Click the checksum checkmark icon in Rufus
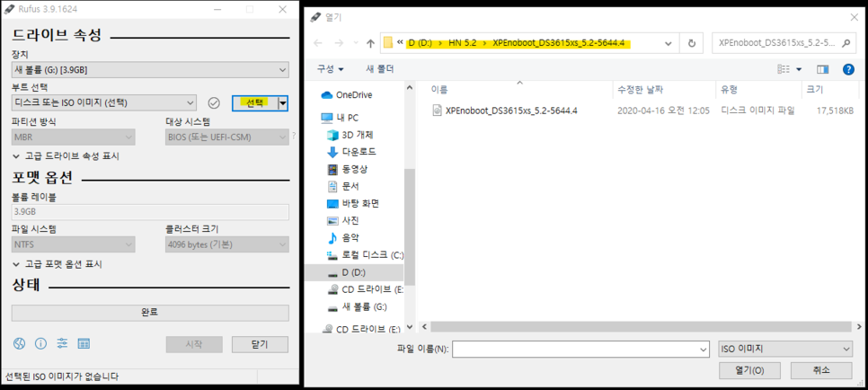The image size is (868, 390). [x=214, y=102]
